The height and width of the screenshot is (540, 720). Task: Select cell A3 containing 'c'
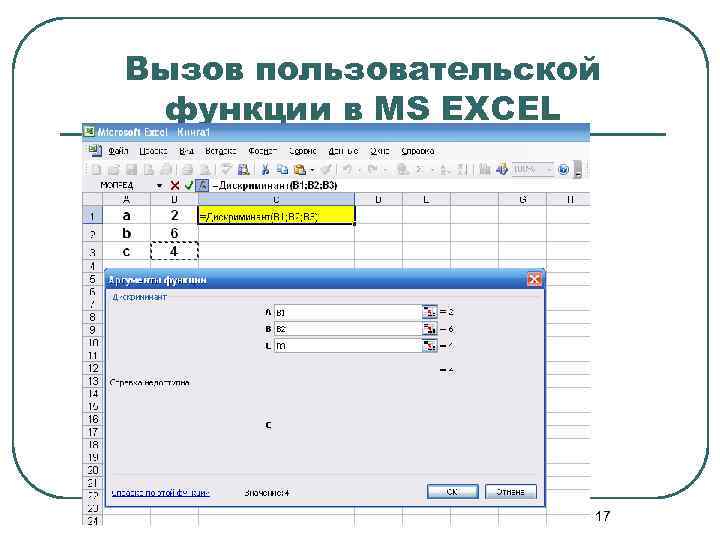(x=127, y=252)
